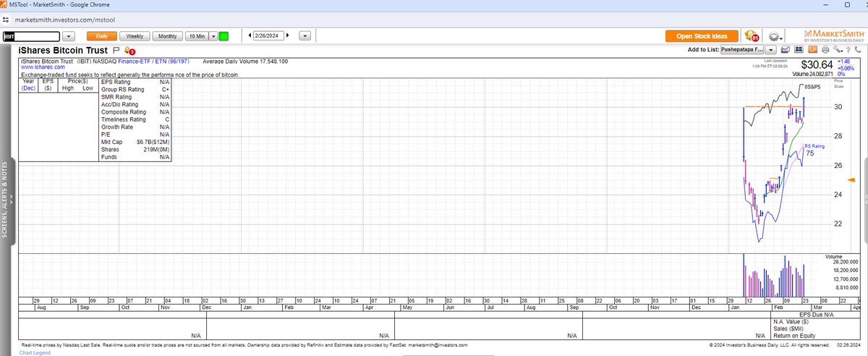The width and height of the screenshot is (868, 356).
Task: Open alerts bell with the 81 badge
Action: tap(752, 35)
